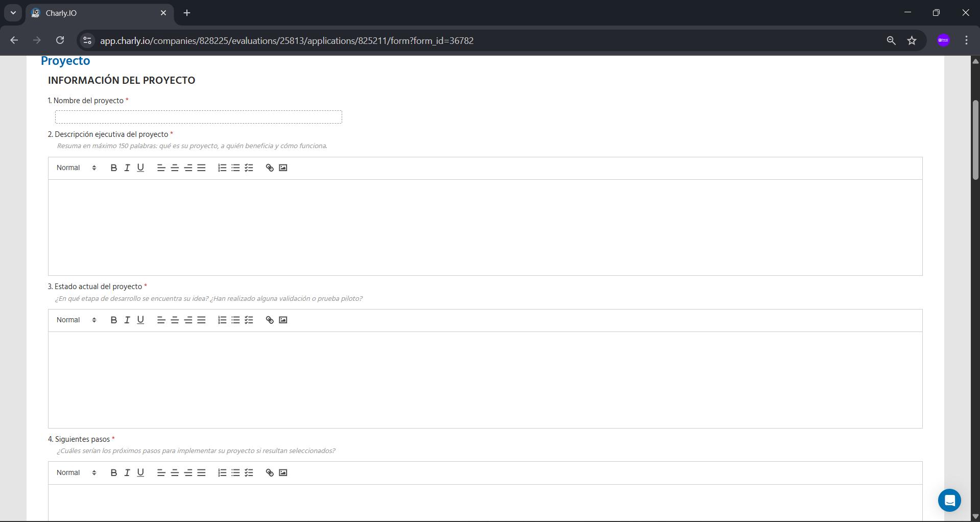Open Chrome three-dot menu
980x522 pixels.
966,40
